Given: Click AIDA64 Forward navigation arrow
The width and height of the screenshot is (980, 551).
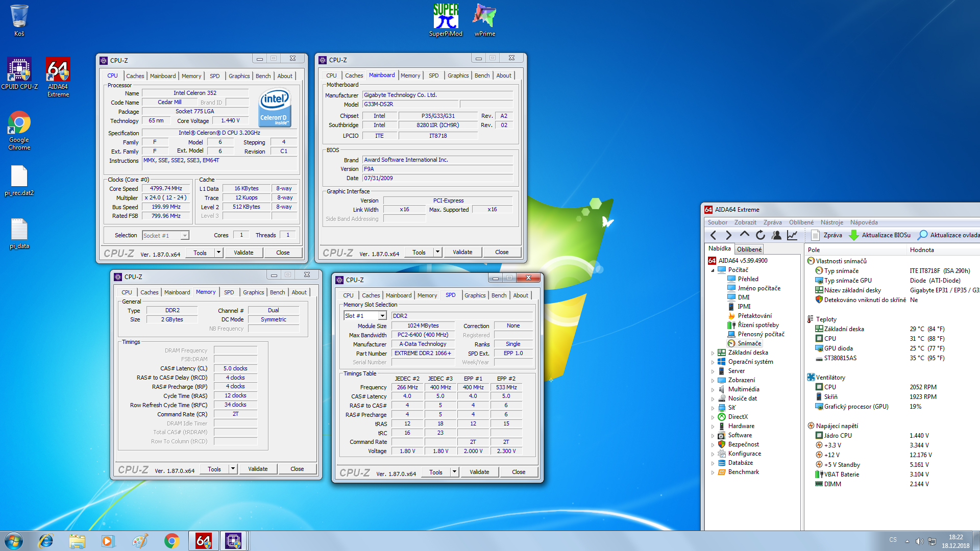Looking at the screenshot, I should point(728,235).
